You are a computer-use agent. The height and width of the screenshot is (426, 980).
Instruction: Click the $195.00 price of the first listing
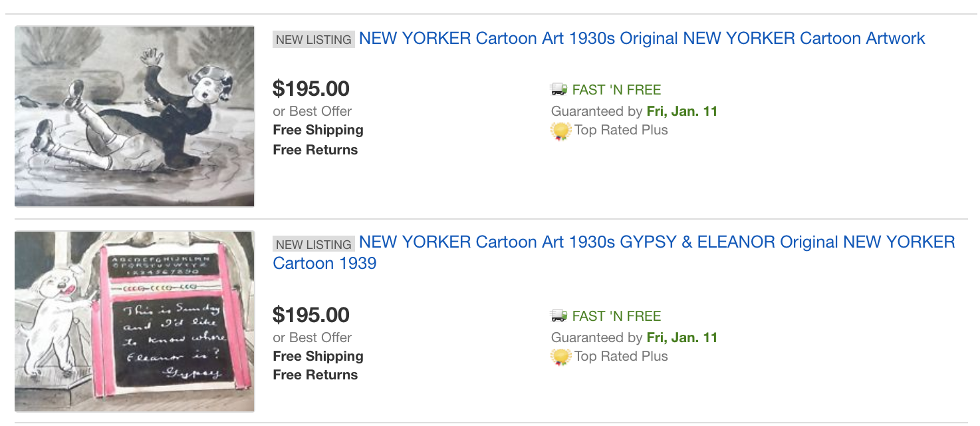(311, 89)
